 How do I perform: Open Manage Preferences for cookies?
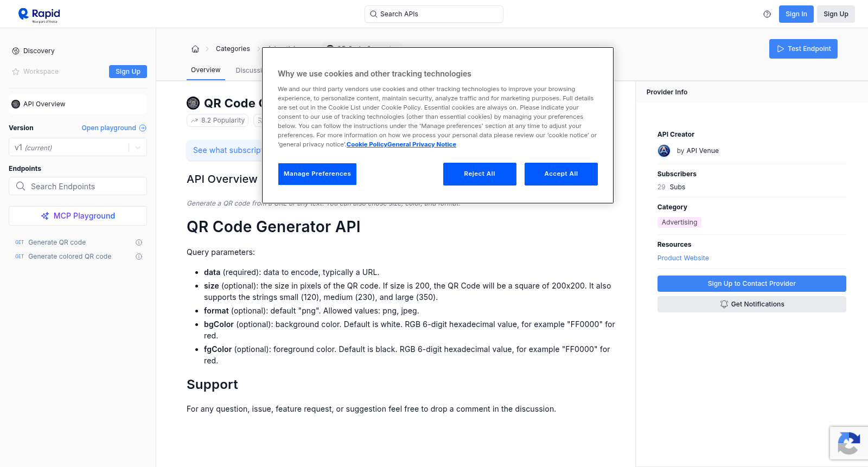tap(317, 174)
